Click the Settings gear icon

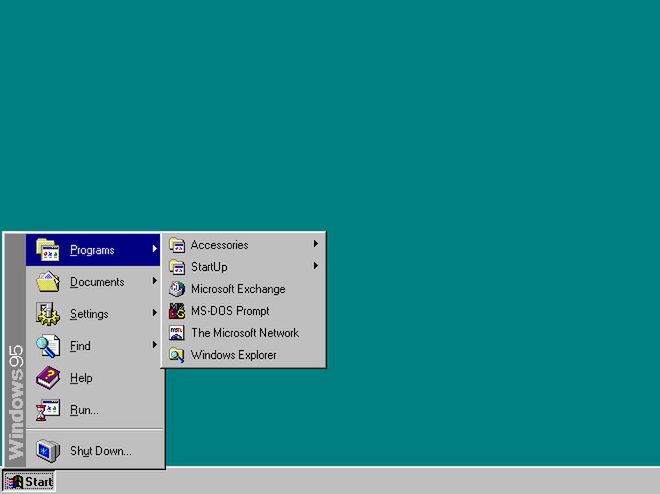point(48,314)
